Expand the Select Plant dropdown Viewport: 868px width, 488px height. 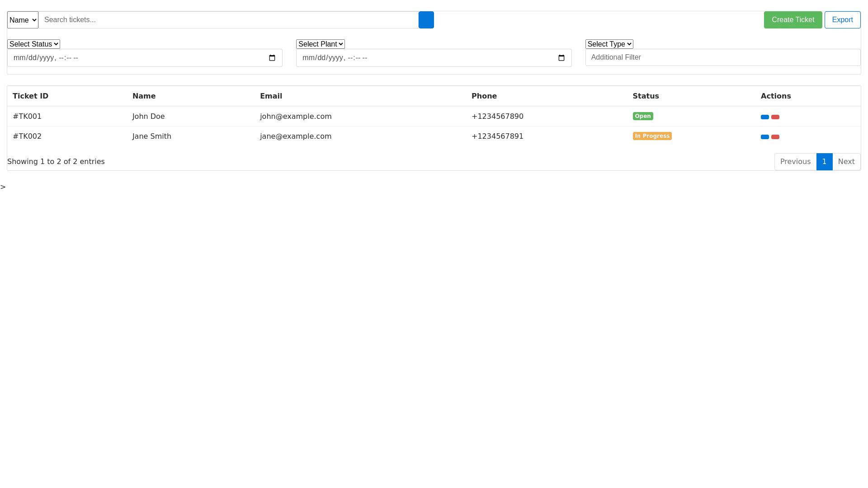320,44
